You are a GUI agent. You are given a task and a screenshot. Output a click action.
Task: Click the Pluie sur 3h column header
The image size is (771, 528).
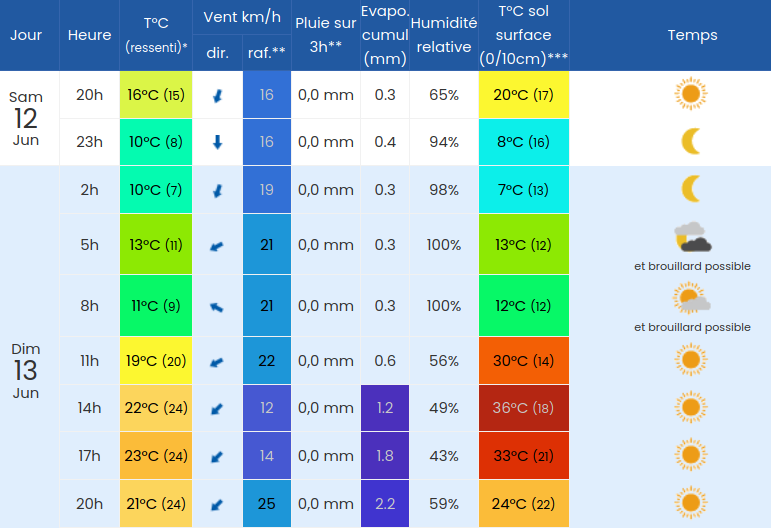(326, 35)
